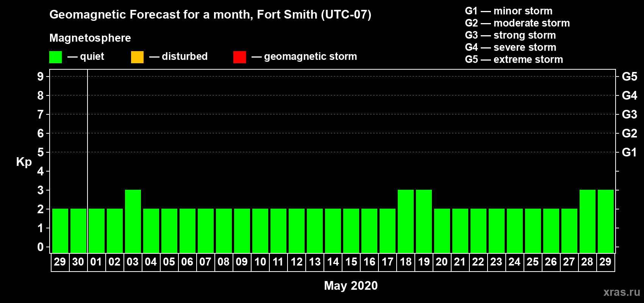Click the chart title Geomagnetic Forecast text

(x=210, y=14)
